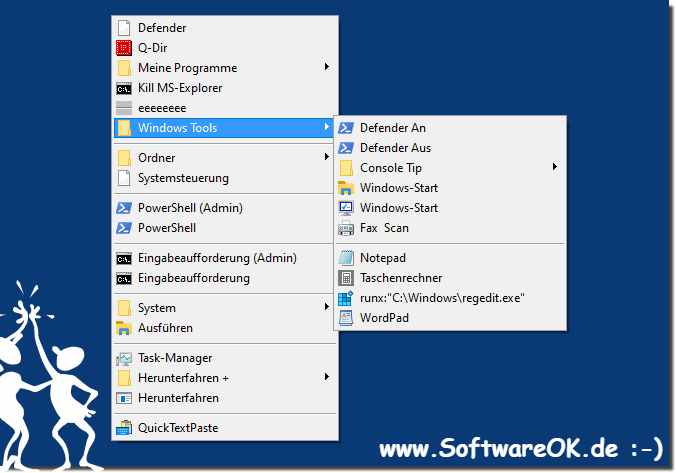
Task: Click the QuickTextPaste clipboard icon
Action: tap(124, 428)
